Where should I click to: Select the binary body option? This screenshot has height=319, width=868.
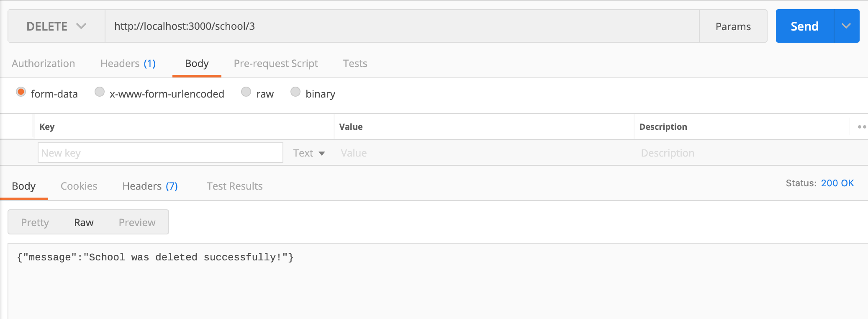(x=295, y=92)
